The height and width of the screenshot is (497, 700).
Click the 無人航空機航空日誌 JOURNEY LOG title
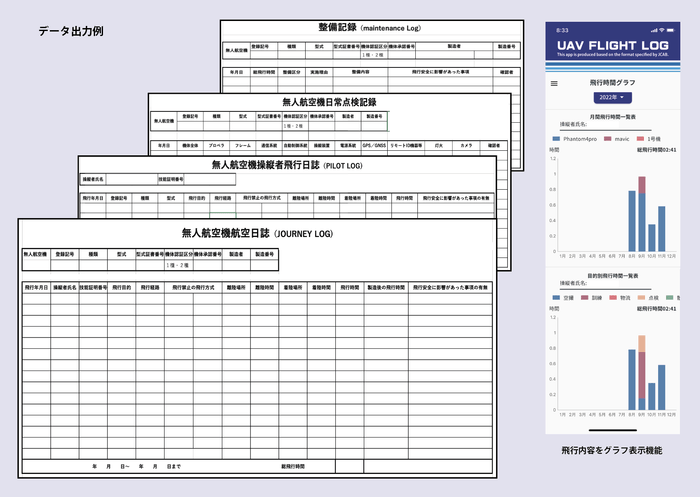pos(255,232)
